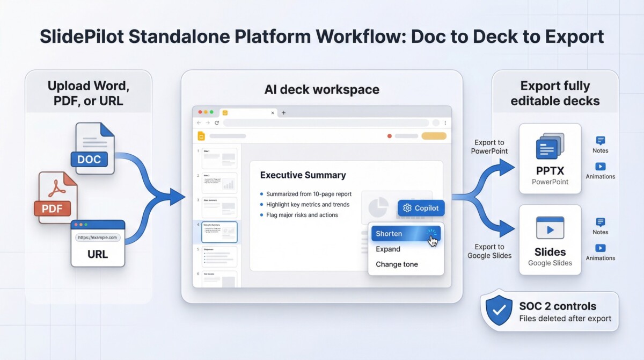Pick Change tone from Copilot menu
Screen dimensions: 644x360
click(397, 264)
